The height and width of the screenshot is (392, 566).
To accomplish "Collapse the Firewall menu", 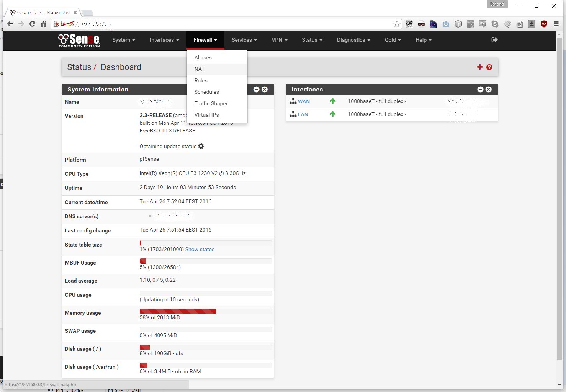I will 205,40.
